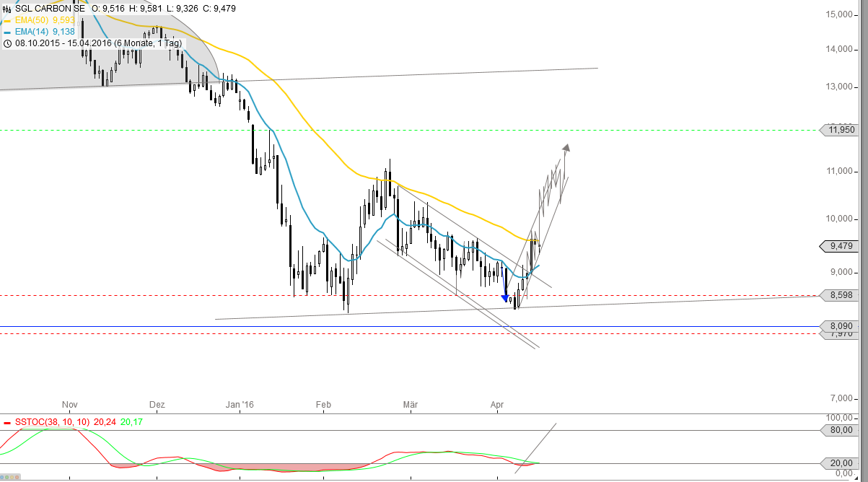Viewport: 868px width, 482px height.
Task: Open the date range 08.10.2015 - 15.04.2016 label
Action: click(97, 43)
